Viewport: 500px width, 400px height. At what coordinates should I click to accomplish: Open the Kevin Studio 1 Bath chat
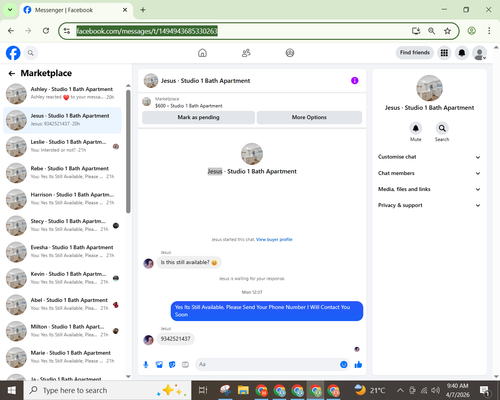62,278
